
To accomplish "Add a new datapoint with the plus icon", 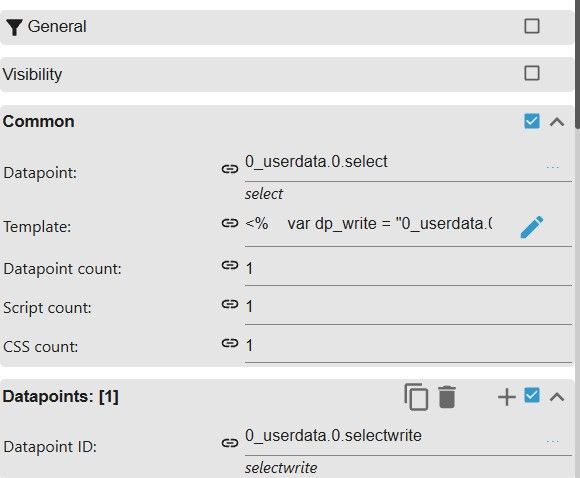I will pos(507,397).
